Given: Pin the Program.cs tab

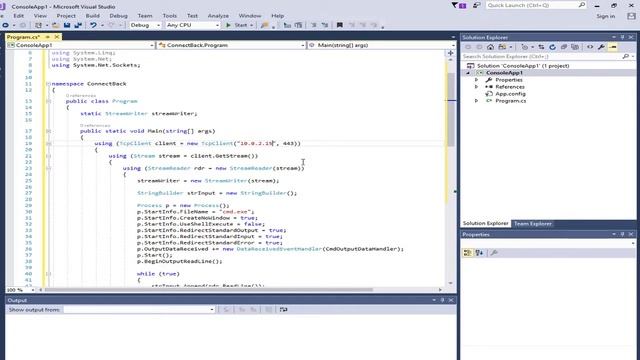Looking at the screenshot, I should click(x=48, y=37).
